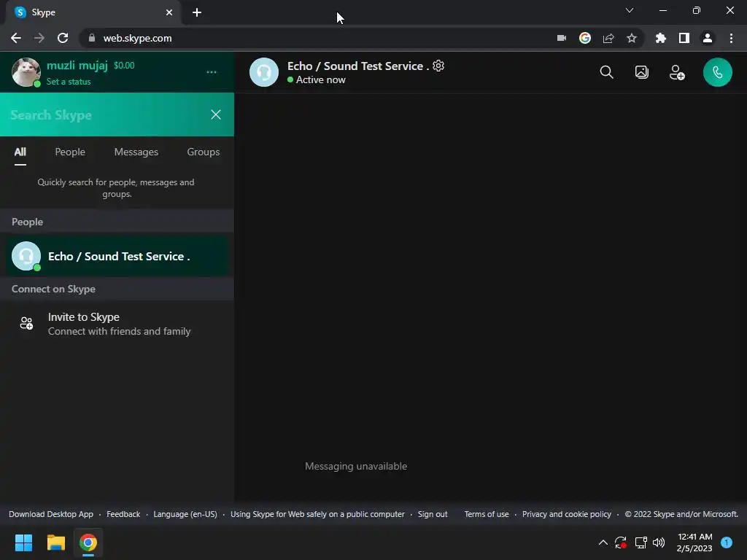The image size is (747, 560).
Task: Open Download Desktop App link
Action: tap(51, 514)
